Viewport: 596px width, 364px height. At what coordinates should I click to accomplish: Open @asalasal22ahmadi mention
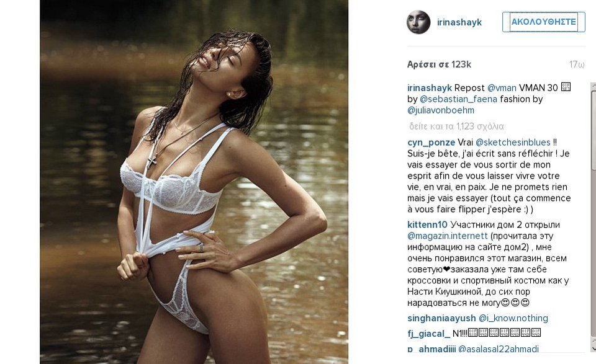tap(499, 349)
